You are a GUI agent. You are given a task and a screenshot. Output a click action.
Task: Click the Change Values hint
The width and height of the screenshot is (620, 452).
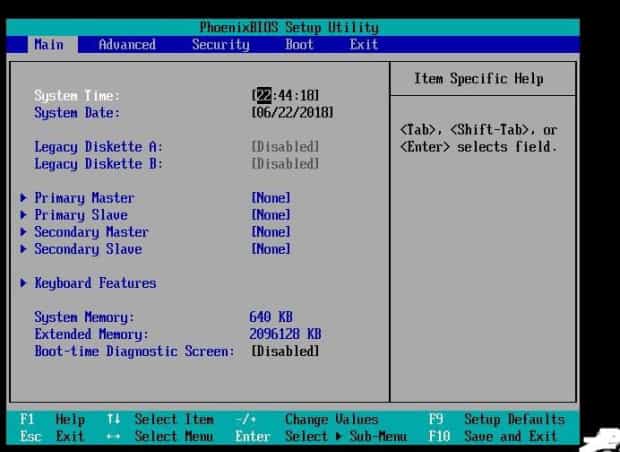tap(331, 419)
